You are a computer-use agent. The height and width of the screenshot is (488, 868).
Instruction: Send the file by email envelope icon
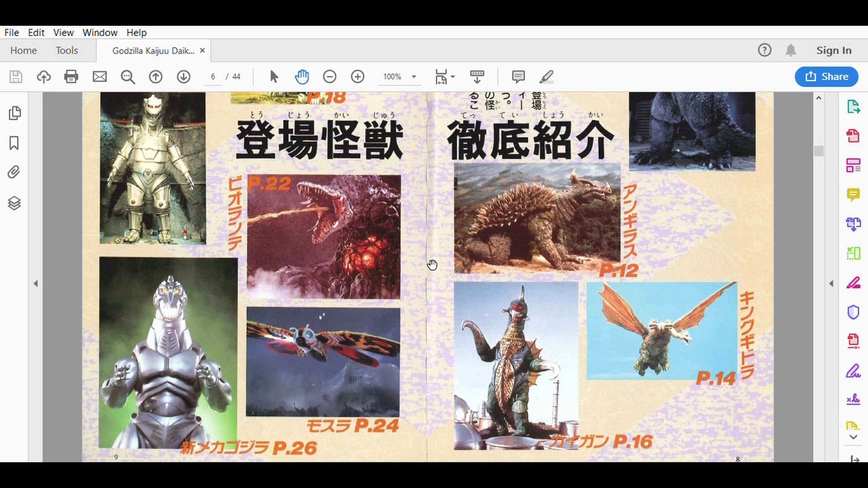click(100, 77)
